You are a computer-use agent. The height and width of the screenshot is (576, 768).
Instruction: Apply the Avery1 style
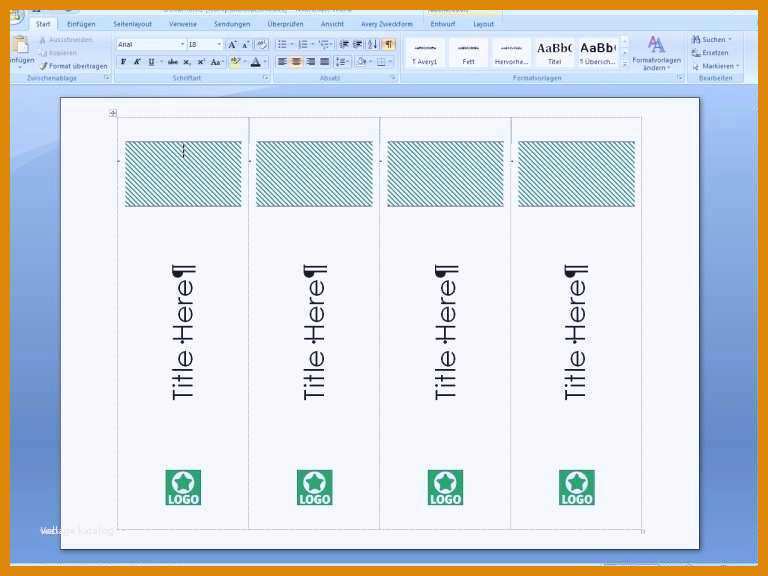pos(425,53)
